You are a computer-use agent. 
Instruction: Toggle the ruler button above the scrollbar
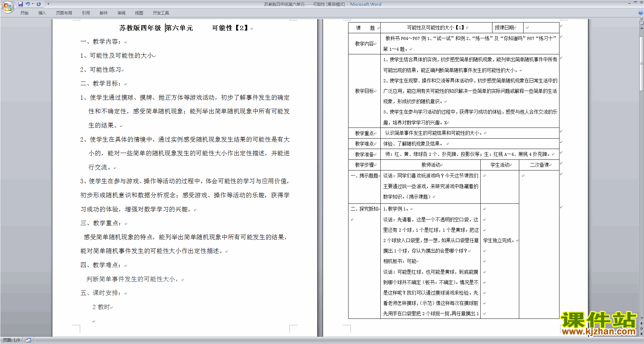pyautogui.click(x=642, y=22)
